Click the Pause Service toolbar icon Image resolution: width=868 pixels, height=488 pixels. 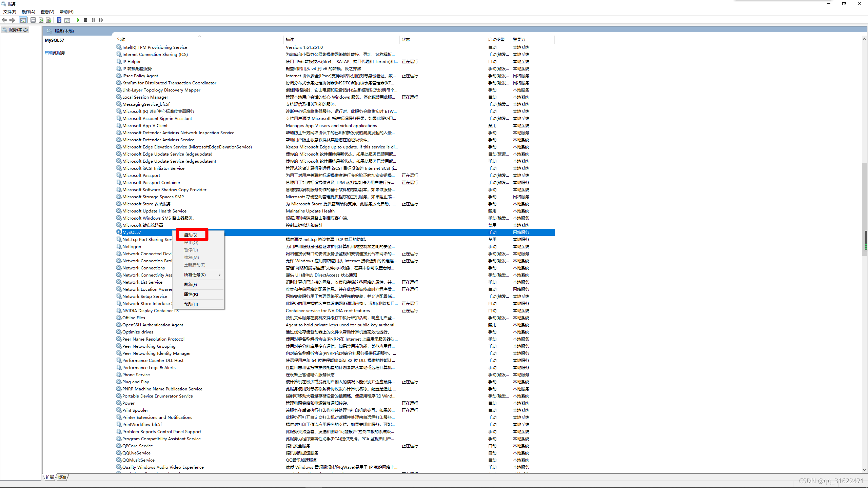click(x=93, y=20)
